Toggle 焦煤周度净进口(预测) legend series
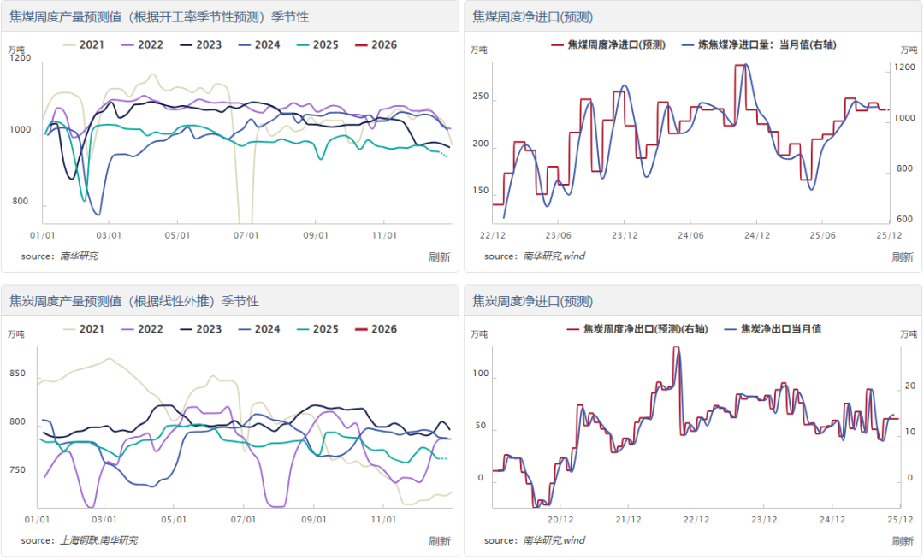Viewport: 924px width, 560px height. pos(607,45)
